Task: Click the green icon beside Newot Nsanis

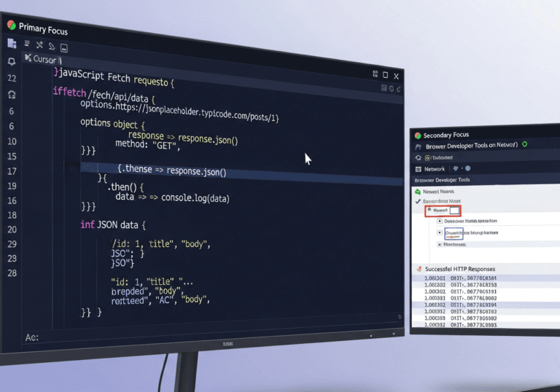Action: (x=418, y=192)
